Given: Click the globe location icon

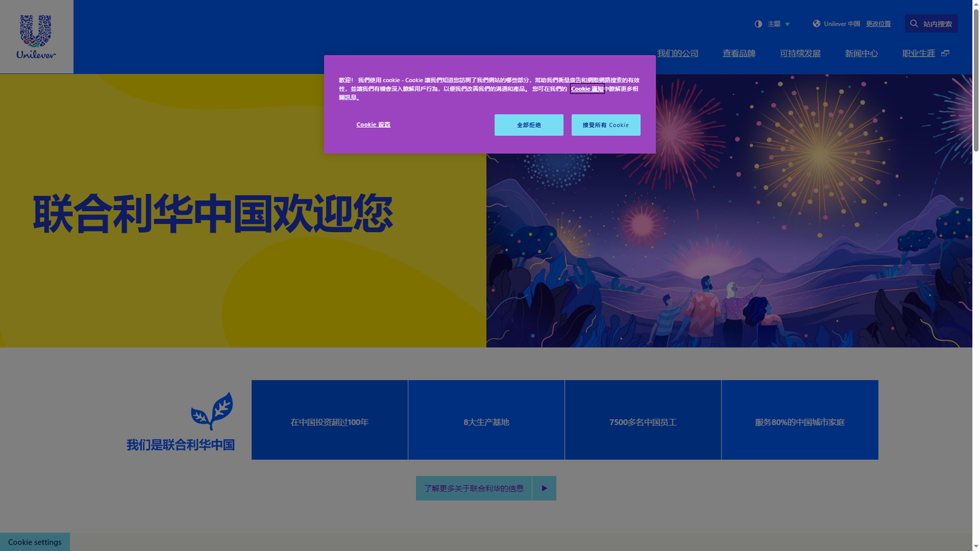Looking at the screenshot, I should click(x=817, y=24).
